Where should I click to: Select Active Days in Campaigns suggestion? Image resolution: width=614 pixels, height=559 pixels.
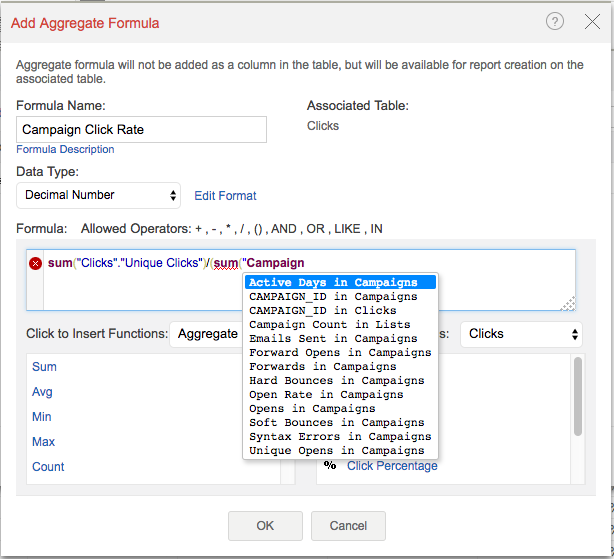coord(339,283)
